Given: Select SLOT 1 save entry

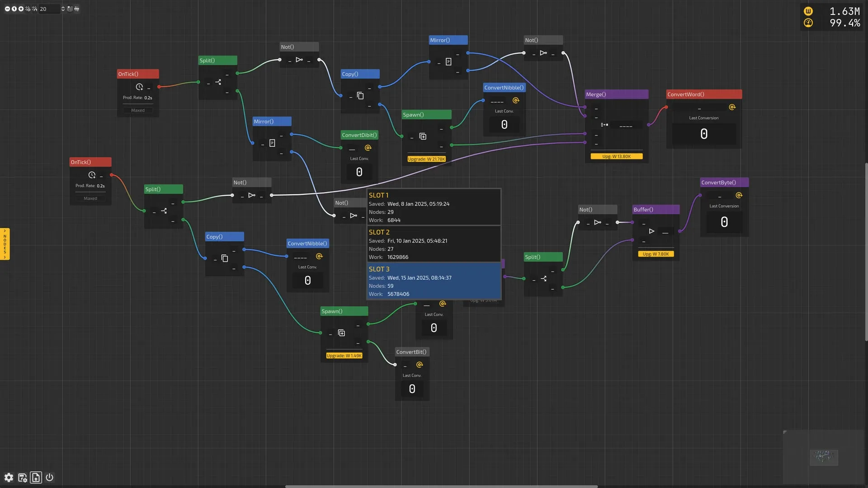Looking at the screenshot, I should pos(434,207).
